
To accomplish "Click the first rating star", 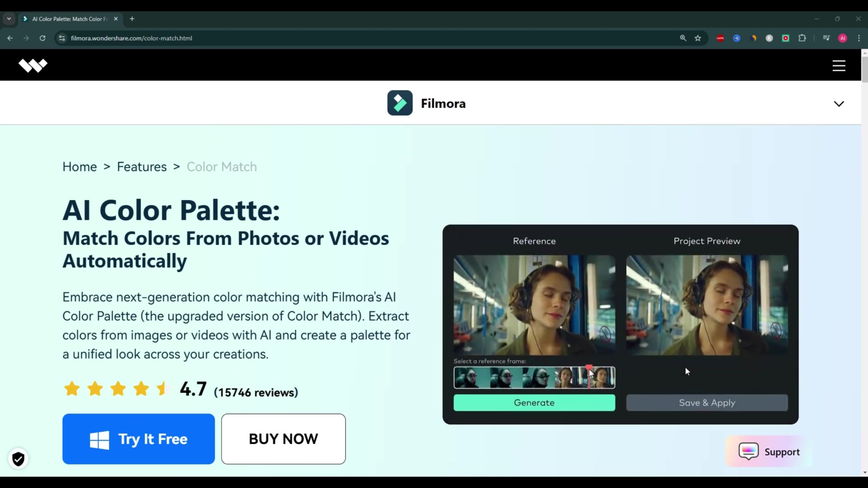I will coord(72,389).
